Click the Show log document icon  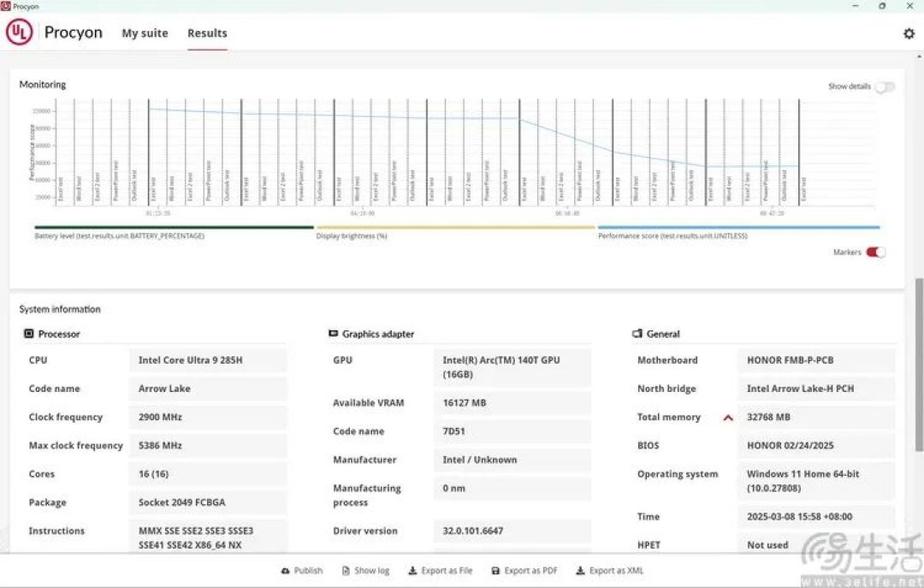346,571
